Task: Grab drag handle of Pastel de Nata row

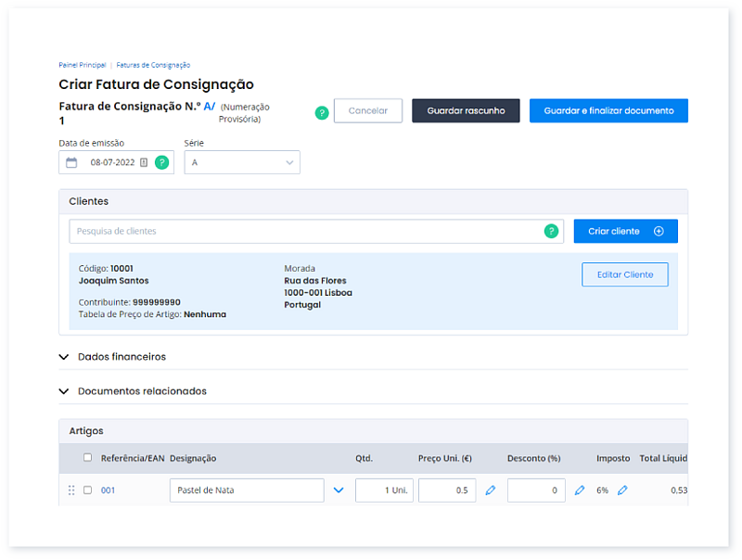Action: [70, 490]
